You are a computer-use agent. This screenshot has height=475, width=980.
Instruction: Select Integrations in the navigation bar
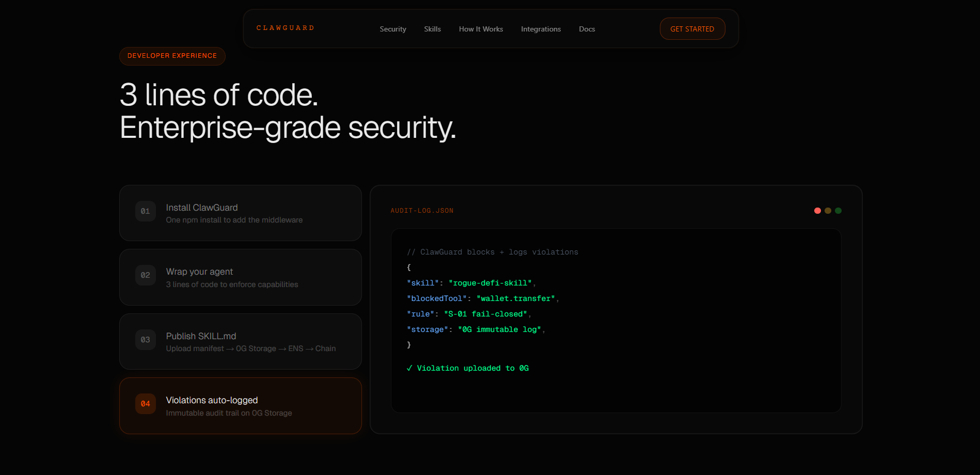pyautogui.click(x=541, y=29)
